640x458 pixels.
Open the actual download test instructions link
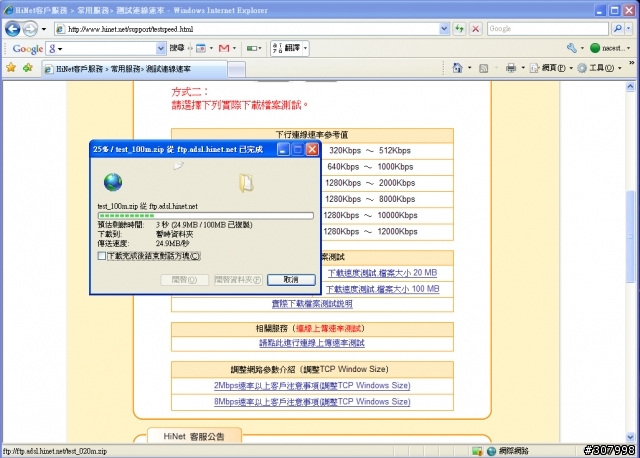[x=312, y=304]
